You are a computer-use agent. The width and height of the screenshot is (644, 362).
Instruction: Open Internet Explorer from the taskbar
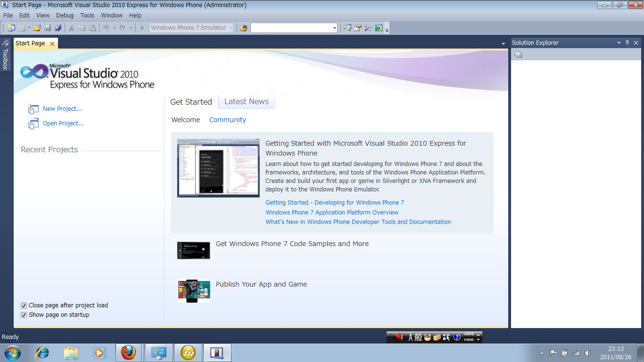(x=43, y=353)
